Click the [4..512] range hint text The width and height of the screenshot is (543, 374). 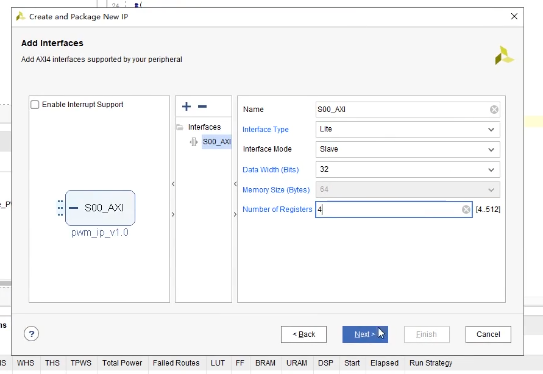click(488, 209)
